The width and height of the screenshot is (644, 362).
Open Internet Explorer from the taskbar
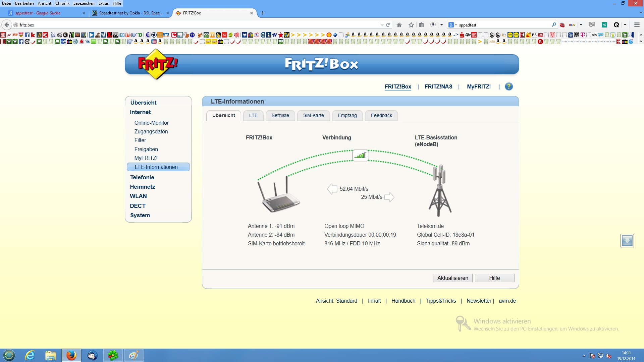click(x=30, y=355)
